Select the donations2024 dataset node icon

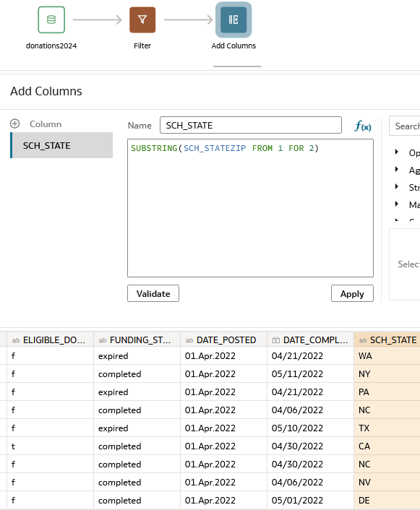click(51, 20)
